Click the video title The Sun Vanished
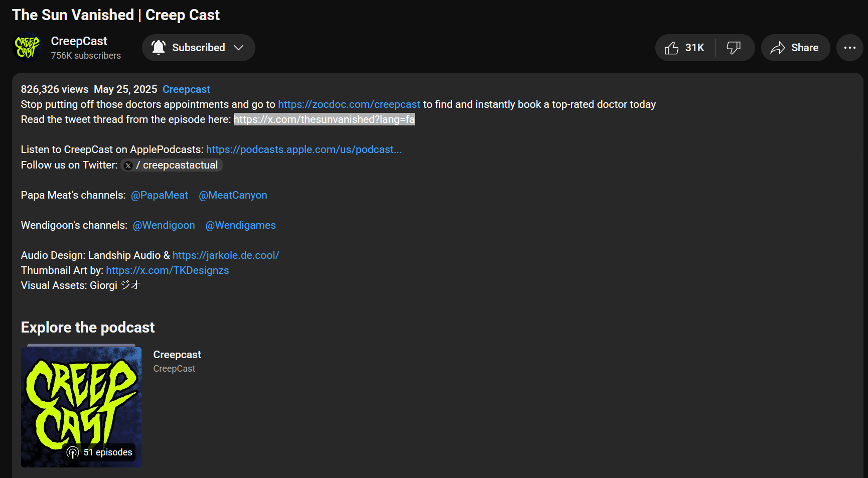868x478 pixels. point(116,15)
